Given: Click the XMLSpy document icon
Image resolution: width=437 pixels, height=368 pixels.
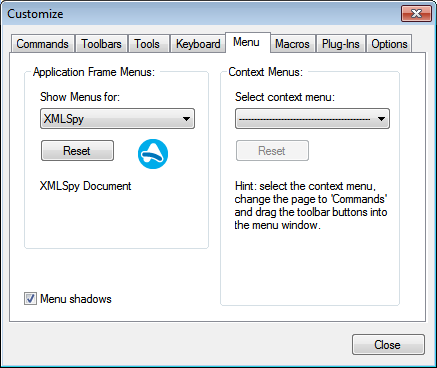Looking at the screenshot, I should (153, 154).
